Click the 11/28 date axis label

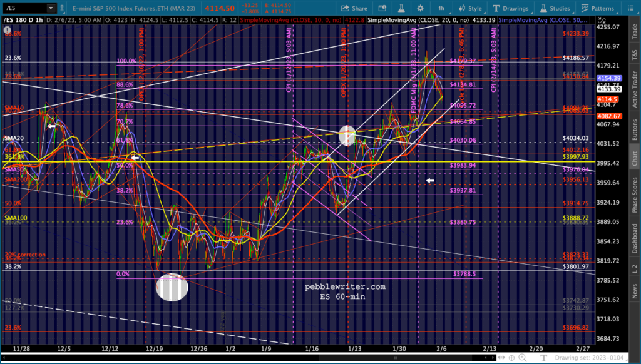tap(21, 349)
